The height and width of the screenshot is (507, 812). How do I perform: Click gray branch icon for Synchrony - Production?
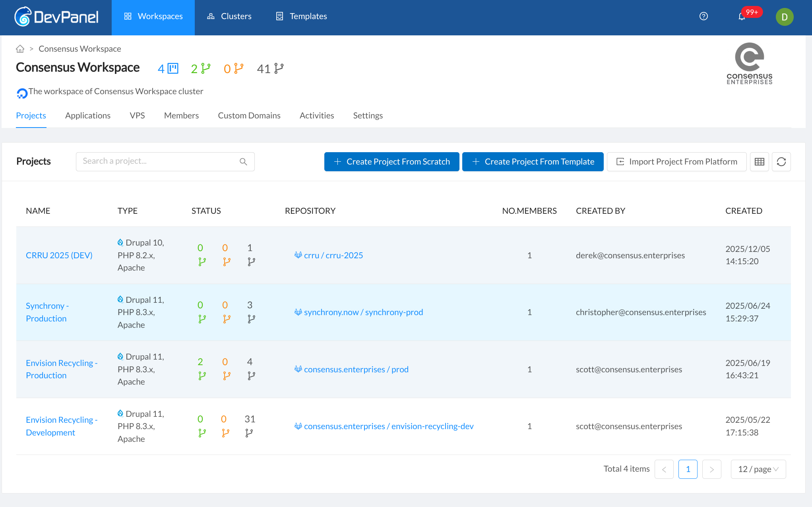click(251, 319)
